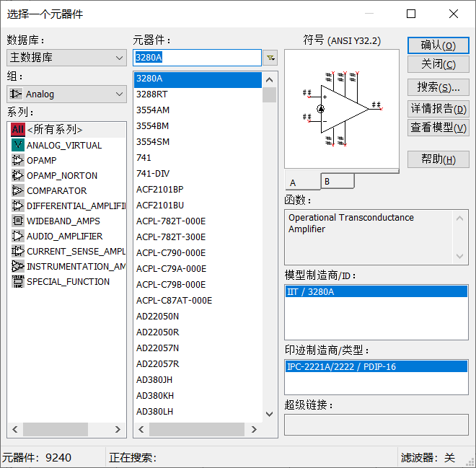Click component list vertical scrollbar thumb
The width and height of the screenshot is (476, 468).
click(x=269, y=95)
